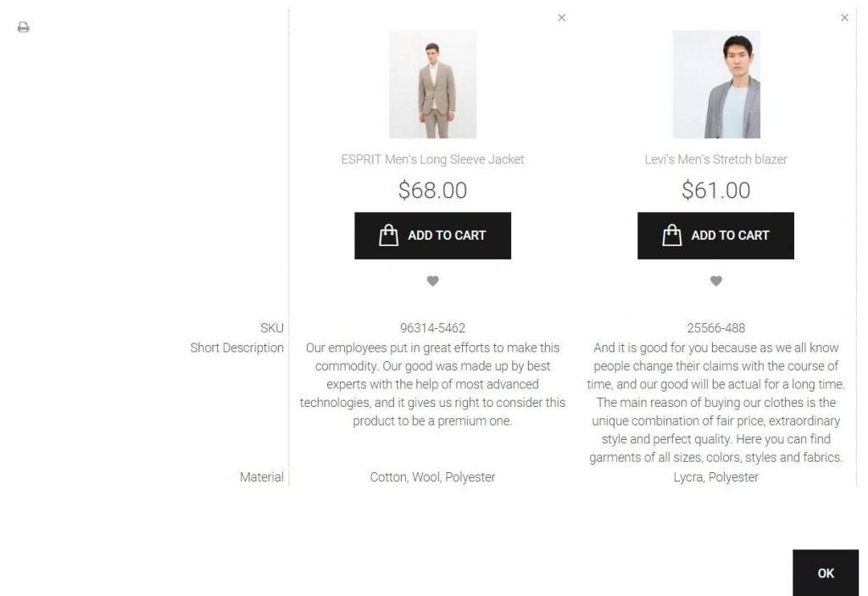This screenshot has width=868, height=596.
Task: Click the Short Description row label
Action: (236, 348)
